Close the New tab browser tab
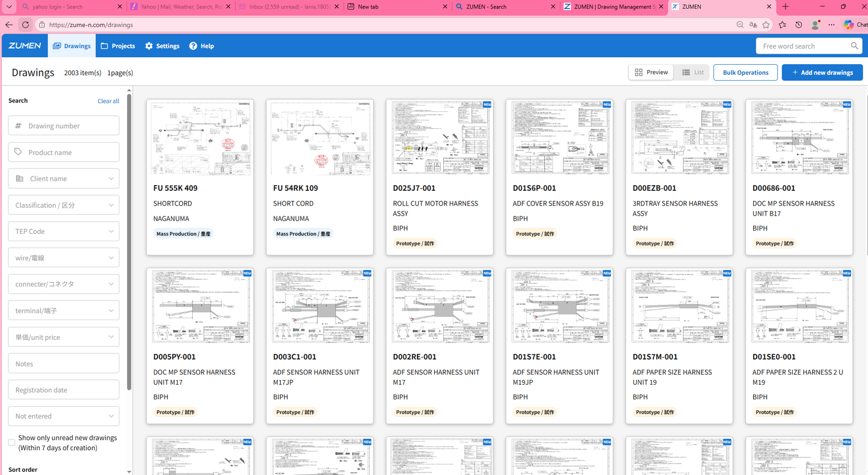The width and height of the screenshot is (868, 475). coord(445,7)
